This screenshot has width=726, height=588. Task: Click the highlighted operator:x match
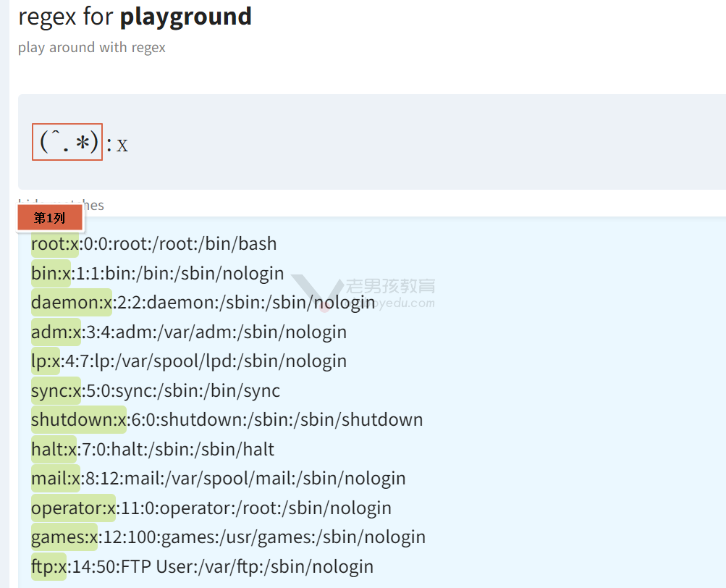73,508
